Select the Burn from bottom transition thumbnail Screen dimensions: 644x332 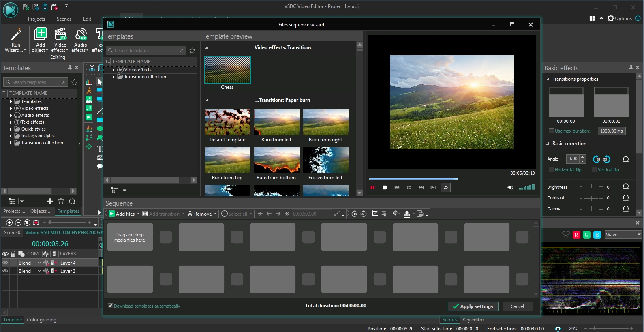[276, 161]
